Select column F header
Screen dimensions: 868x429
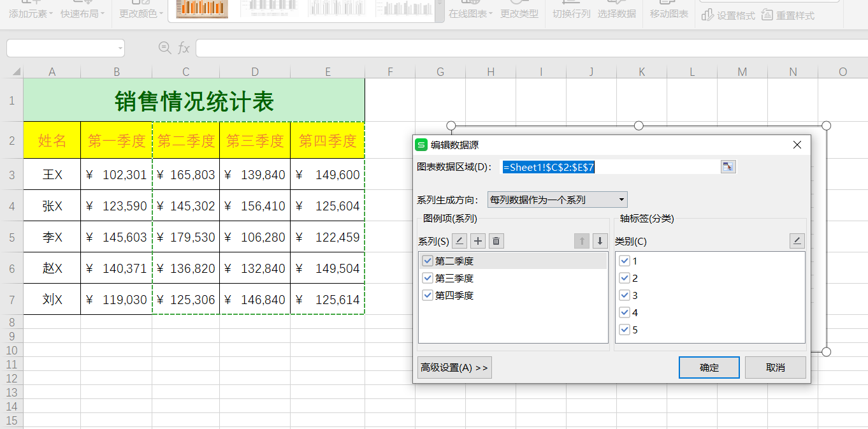point(390,72)
